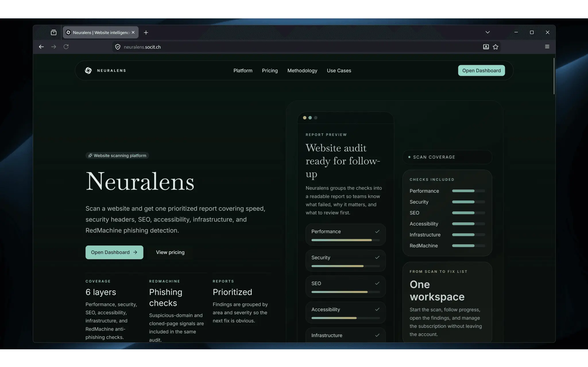Image resolution: width=588 pixels, height=367 pixels.
Task: Click the Infrastructure bar in Checks Included
Action: pyautogui.click(x=469, y=235)
